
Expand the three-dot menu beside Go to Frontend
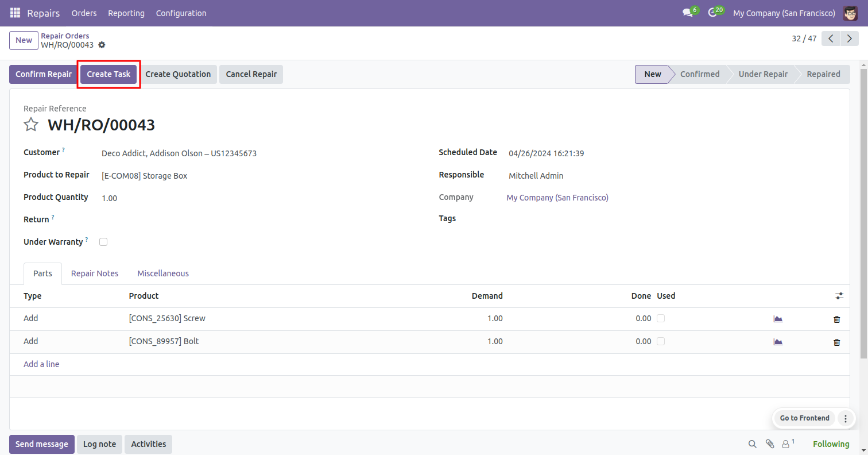pos(845,418)
